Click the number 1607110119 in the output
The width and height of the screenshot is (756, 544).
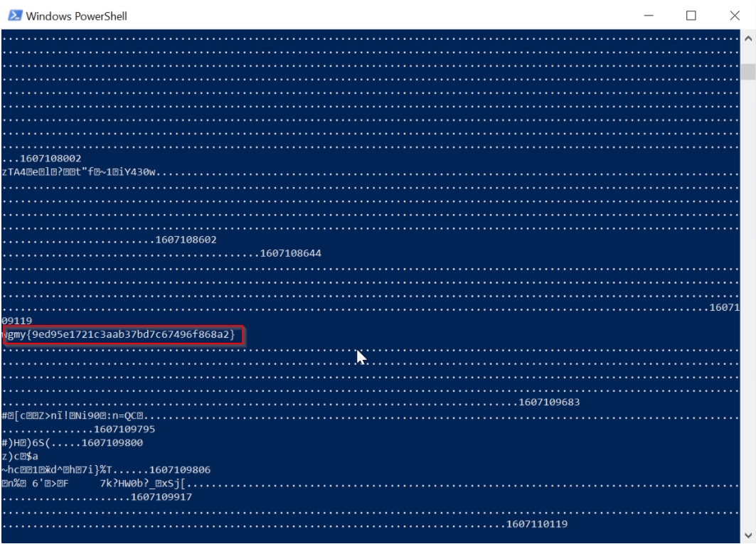coord(536,524)
